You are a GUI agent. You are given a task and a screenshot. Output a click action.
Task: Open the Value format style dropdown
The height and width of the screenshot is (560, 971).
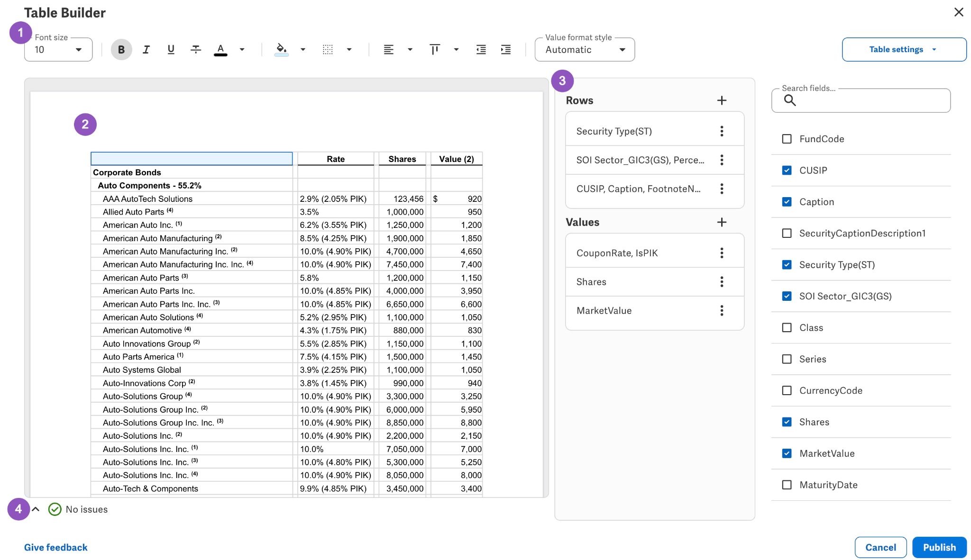coord(585,50)
